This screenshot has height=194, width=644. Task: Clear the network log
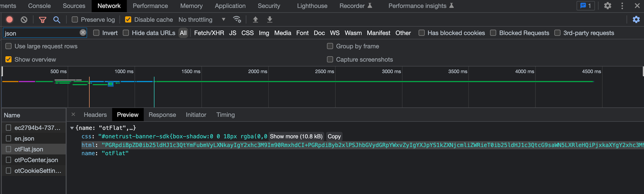[x=24, y=19]
